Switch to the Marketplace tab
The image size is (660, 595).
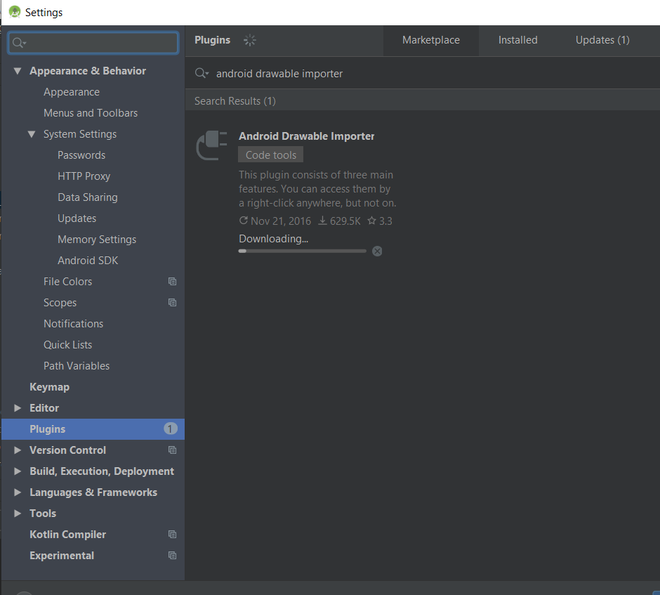point(431,40)
